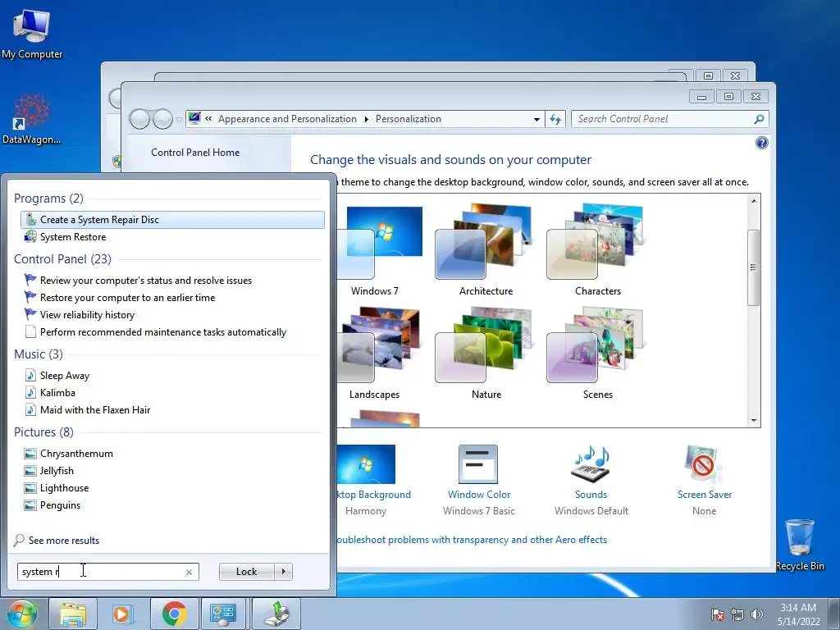Expand the shutdown options arrow next to Lock

click(x=283, y=572)
